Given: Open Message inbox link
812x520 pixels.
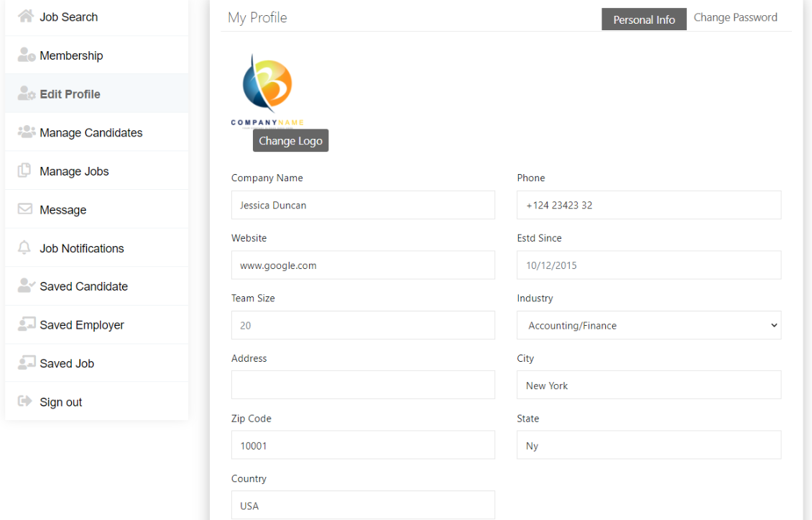Looking at the screenshot, I should click(x=96, y=209).
